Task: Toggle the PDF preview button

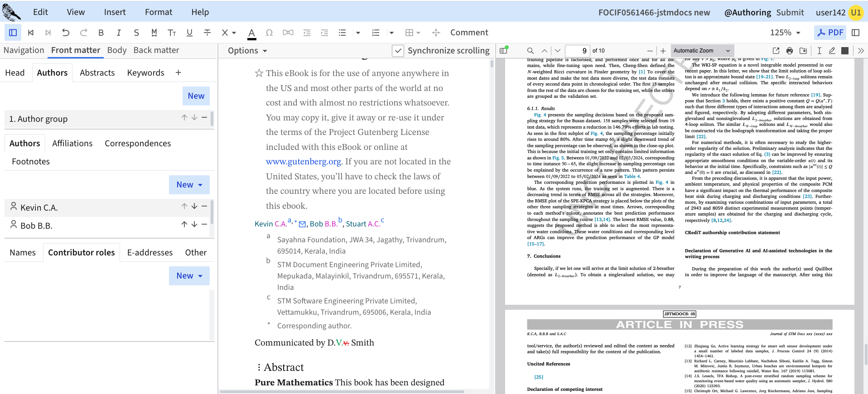Action: (830, 33)
